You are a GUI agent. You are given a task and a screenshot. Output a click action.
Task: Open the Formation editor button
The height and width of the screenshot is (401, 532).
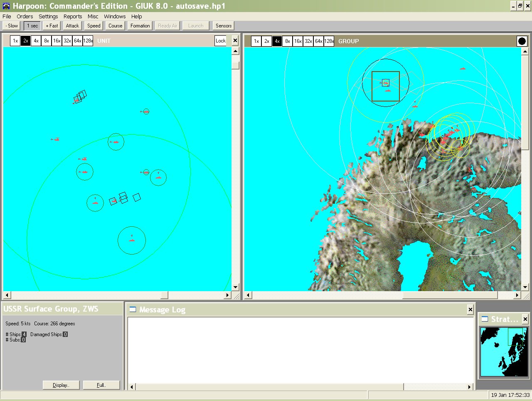(140, 26)
